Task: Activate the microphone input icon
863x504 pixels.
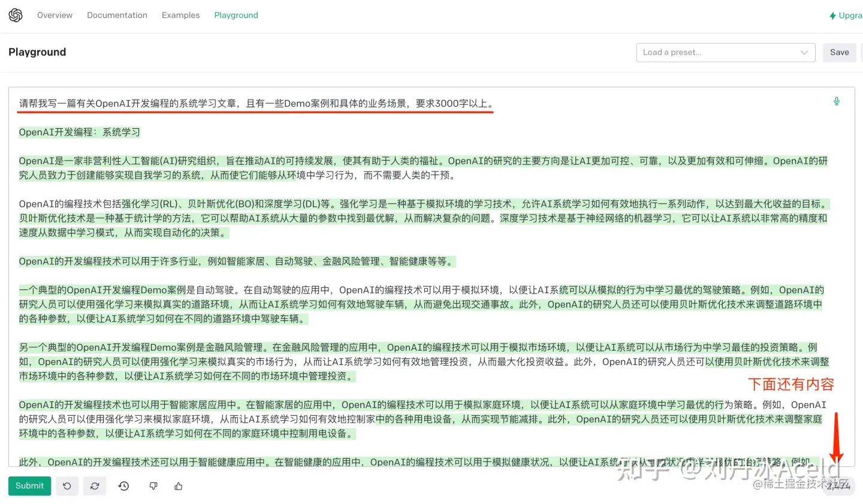Action: (837, 101)
